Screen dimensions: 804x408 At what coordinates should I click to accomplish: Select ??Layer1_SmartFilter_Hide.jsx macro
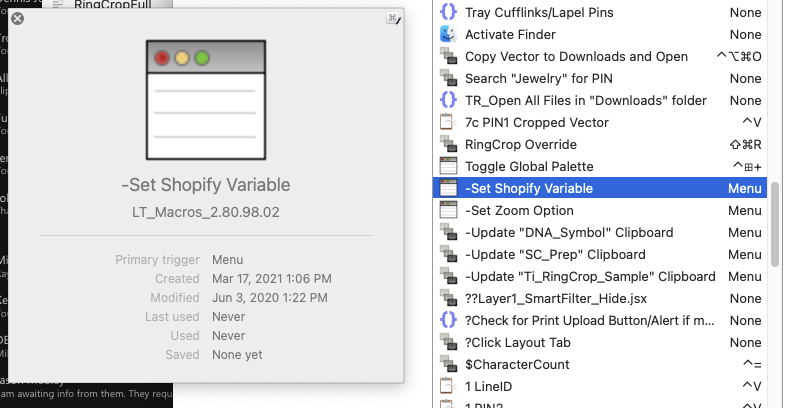click(600, 298)
